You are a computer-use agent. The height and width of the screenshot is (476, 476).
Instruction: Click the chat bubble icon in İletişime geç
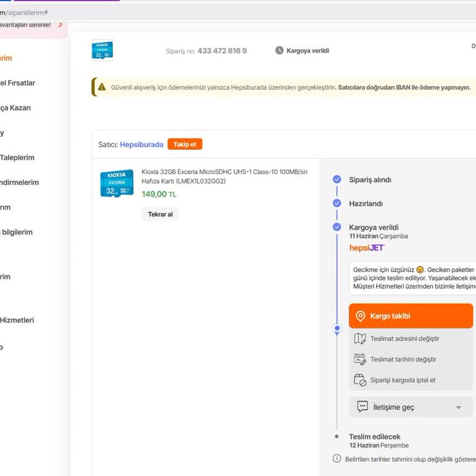click(x=363, y=407)
